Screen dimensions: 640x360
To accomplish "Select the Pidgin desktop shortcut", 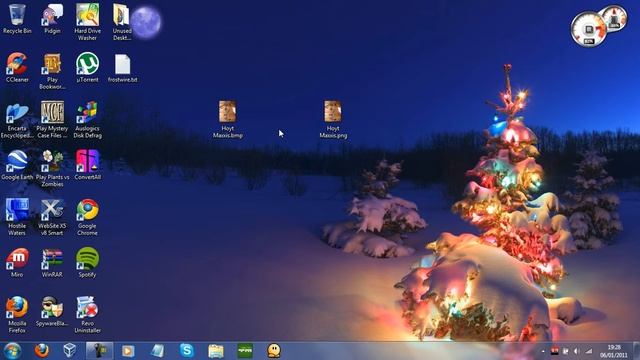I will (52, 18).
